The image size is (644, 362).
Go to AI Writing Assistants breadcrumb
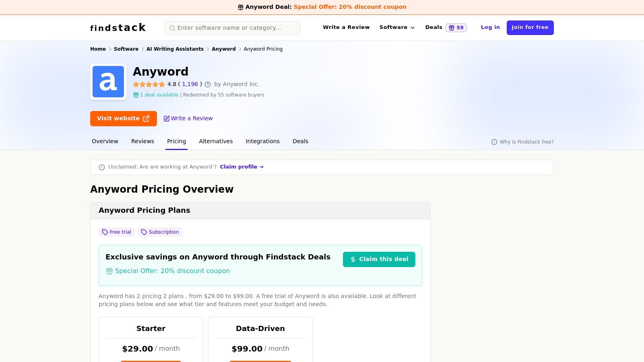[175, 49]
